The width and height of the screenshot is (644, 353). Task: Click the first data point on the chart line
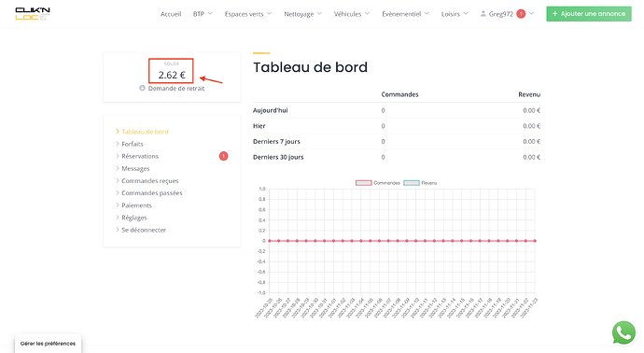tap(270, 241)
